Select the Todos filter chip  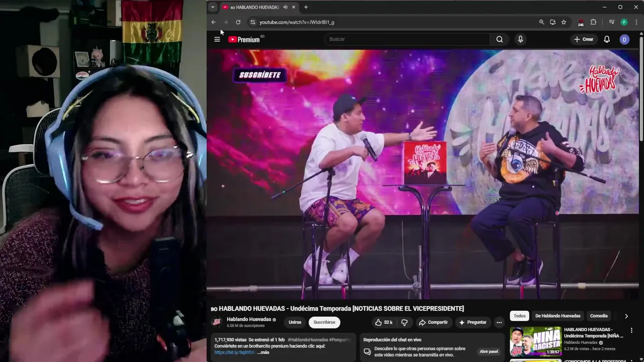click(x=520, y=316)
